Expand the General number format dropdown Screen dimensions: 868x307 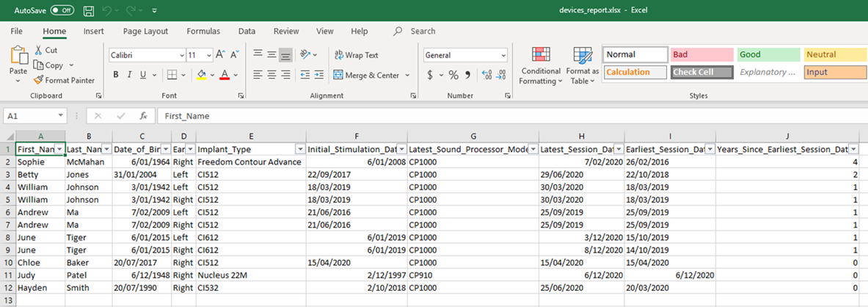(x=503, y=55)
